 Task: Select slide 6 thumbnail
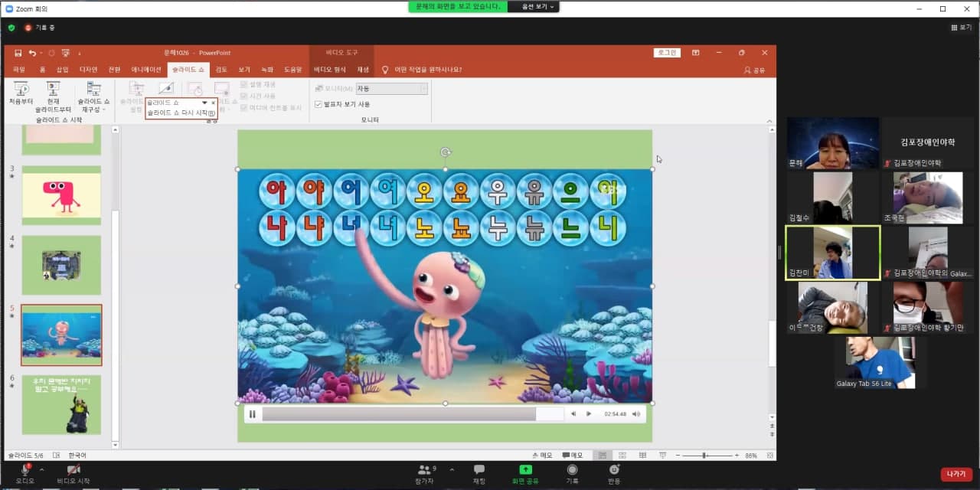click(61, 404)
